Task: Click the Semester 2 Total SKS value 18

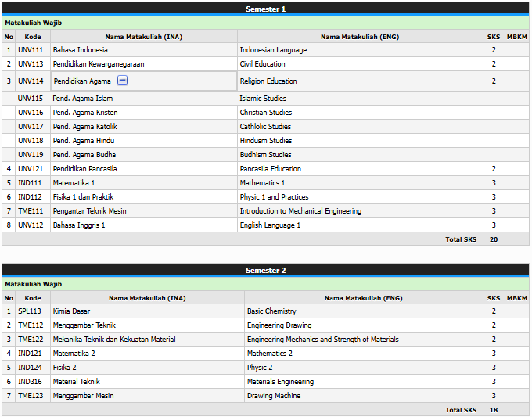Action: click(x=494, y=410)
